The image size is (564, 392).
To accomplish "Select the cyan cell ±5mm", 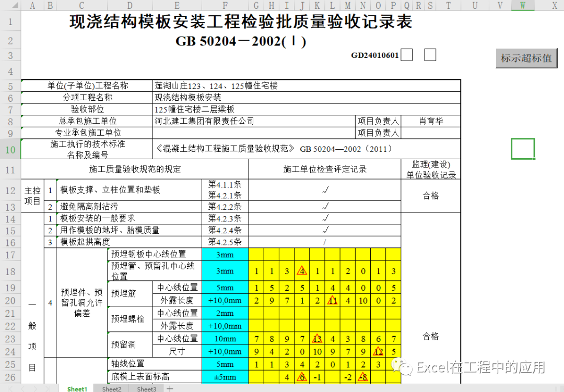I will coord(225,377).
